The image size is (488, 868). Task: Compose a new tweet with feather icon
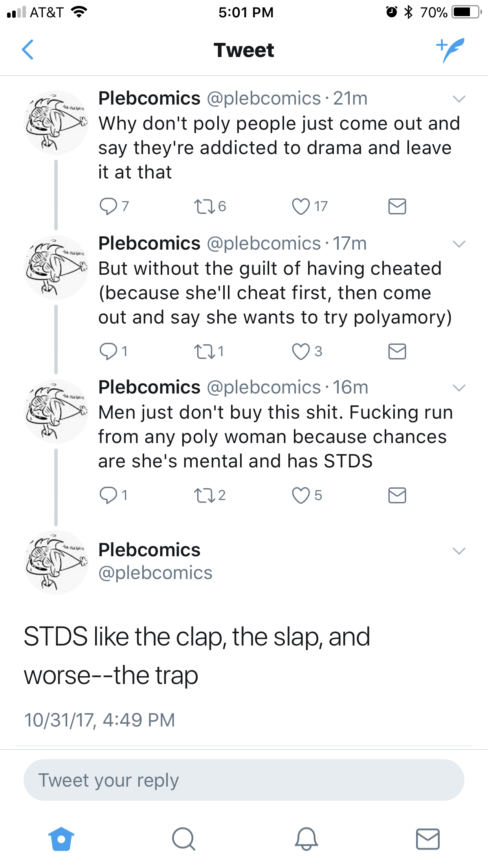(x=450, y=50)
